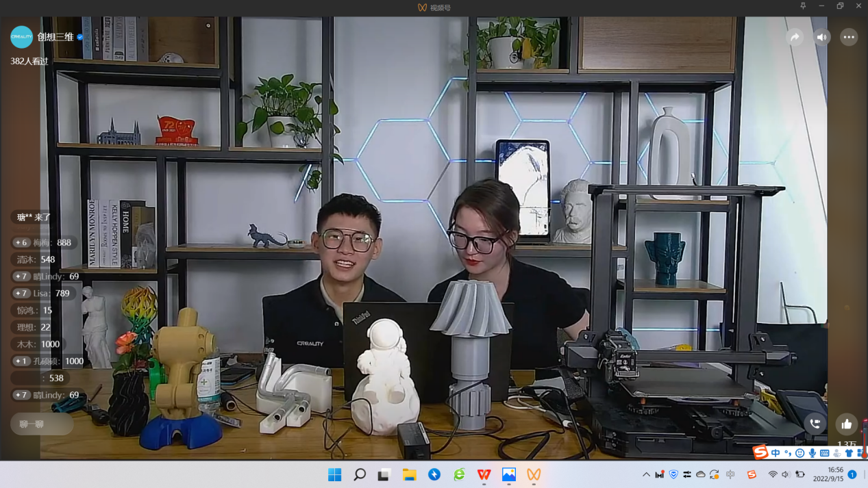Open the taskbar volume control
Image resolution: width=868 pixels, height=488 pixels.
pos(786,474)
